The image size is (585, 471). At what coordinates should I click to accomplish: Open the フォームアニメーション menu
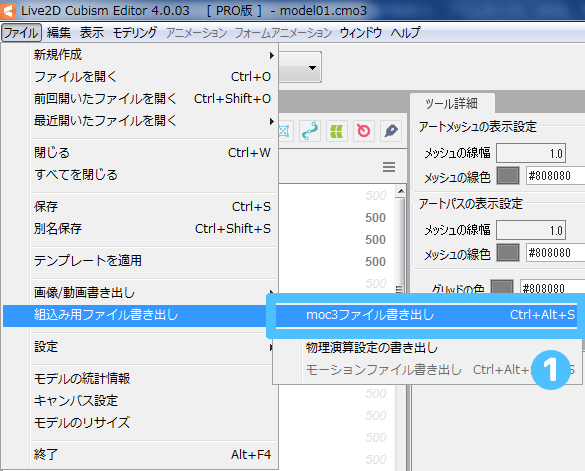283,33
